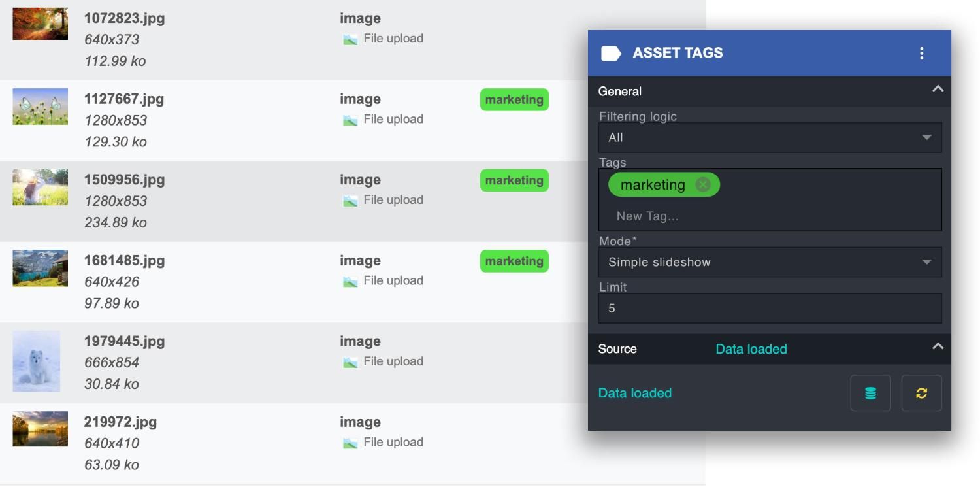Click the yellow refresh icon to reload data
The height and width of the screenshot is (487, 980).
pos(921,392)
